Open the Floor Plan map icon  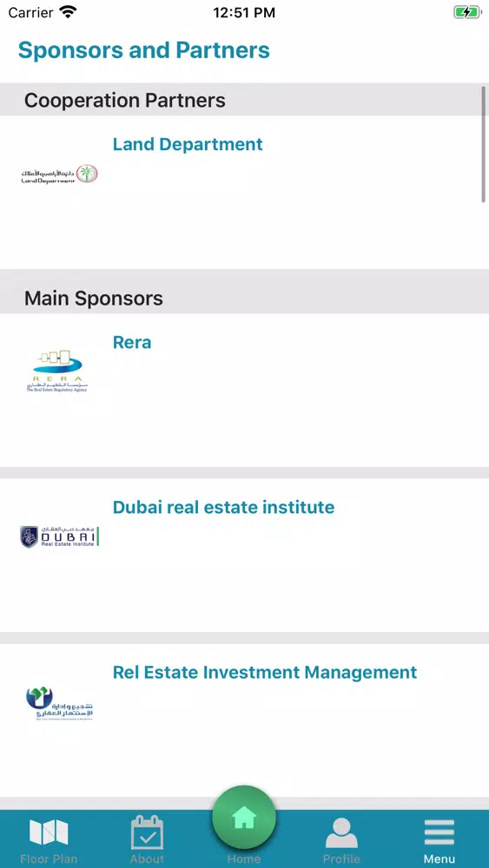(49, 832)
